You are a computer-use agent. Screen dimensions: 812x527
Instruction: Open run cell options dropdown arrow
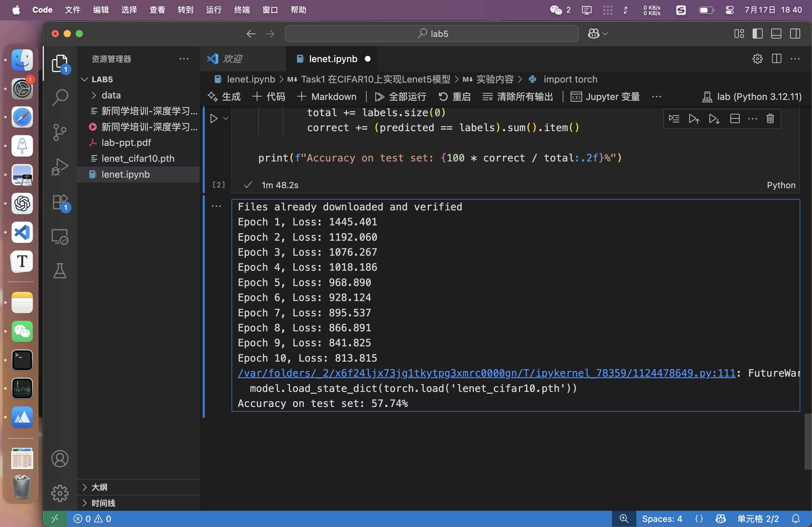(226, 119)
